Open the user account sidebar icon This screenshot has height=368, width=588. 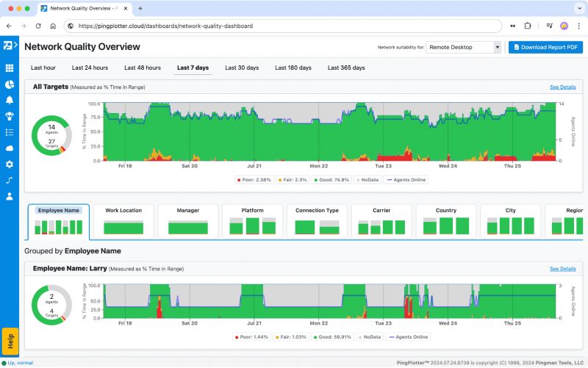[10, 196]
